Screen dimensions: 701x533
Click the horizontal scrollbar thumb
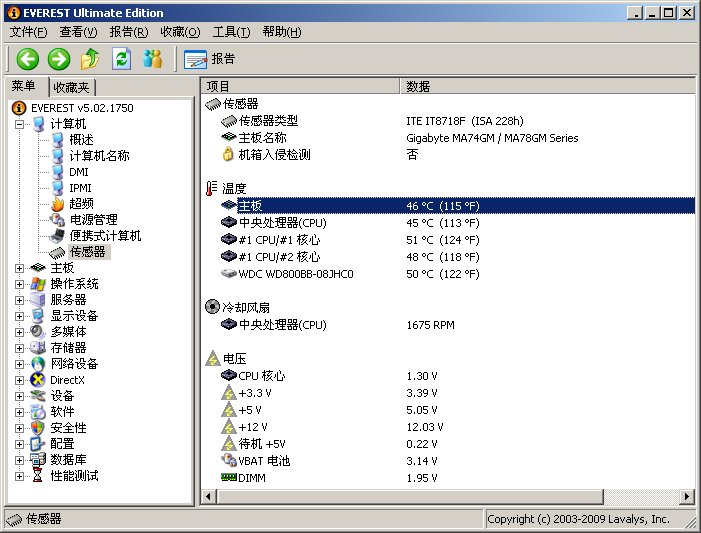(x=410, y=496)
